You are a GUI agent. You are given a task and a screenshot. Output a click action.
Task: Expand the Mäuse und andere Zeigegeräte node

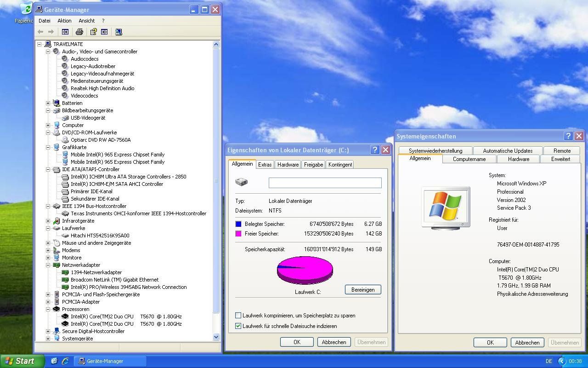(48, 243)
